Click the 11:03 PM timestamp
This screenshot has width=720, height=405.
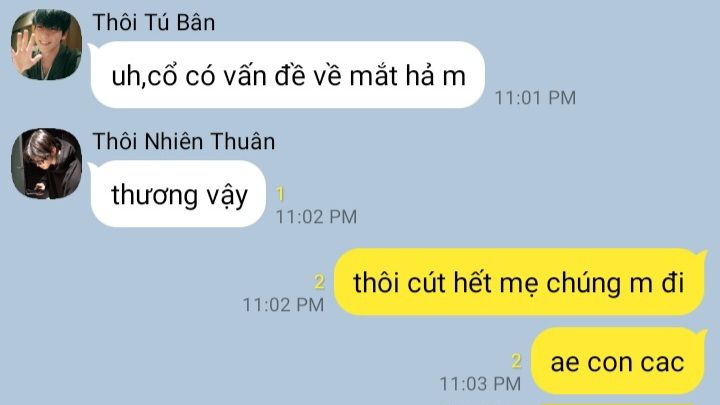pyautogui.click(x=480, y=384)
